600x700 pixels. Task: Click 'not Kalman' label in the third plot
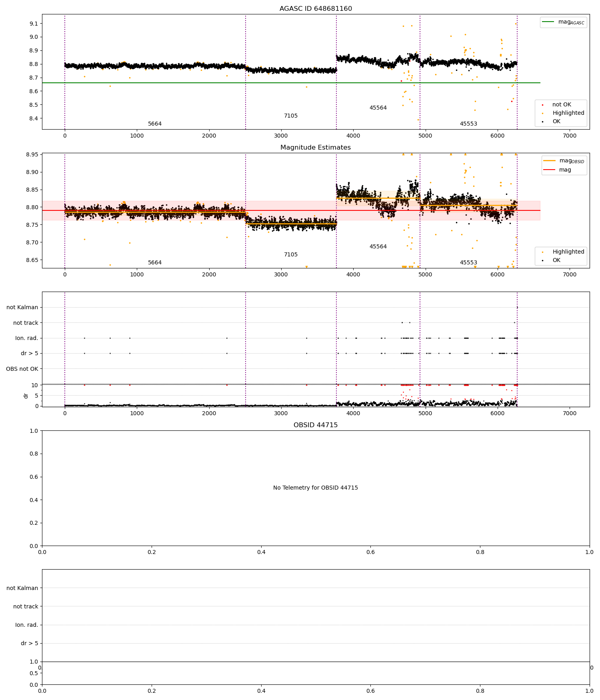[22, 308]
